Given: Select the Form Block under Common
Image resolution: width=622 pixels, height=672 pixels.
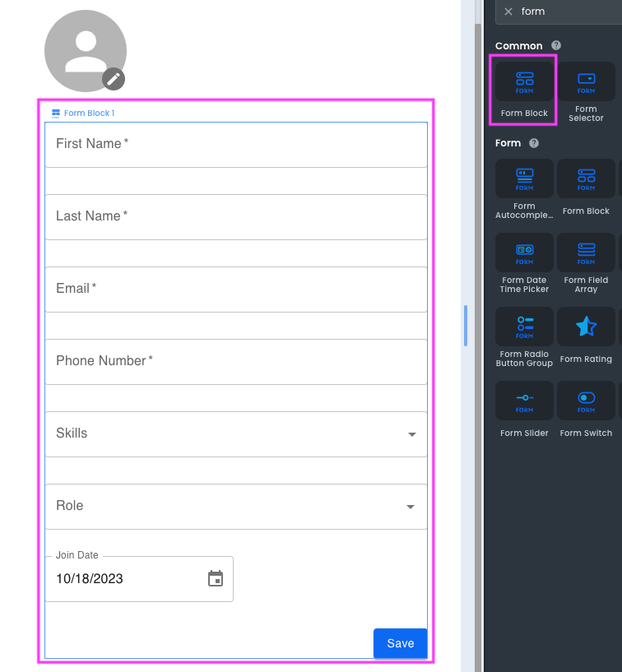Looking at the screenshot, I should coord(524,90).
